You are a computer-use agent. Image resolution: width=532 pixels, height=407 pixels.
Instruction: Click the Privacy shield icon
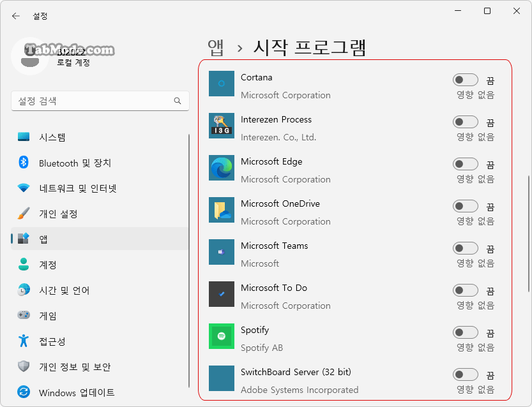tap(24, 366)
